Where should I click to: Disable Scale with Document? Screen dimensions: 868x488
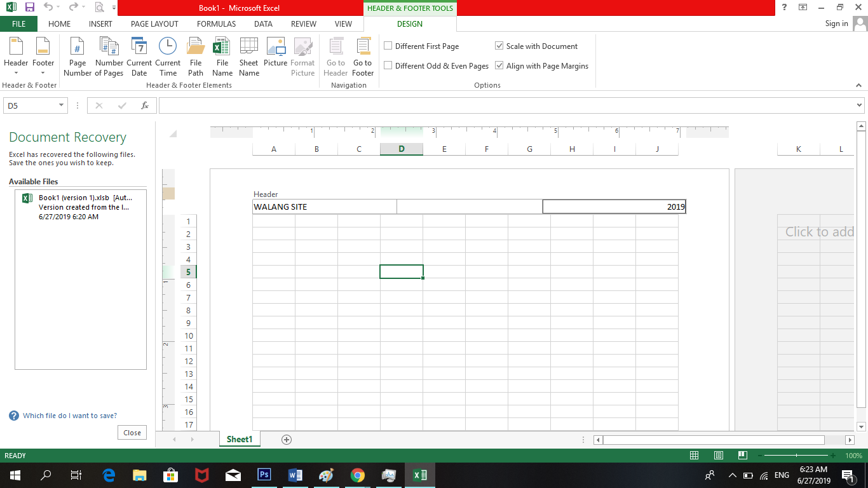(x=499, y=46)
